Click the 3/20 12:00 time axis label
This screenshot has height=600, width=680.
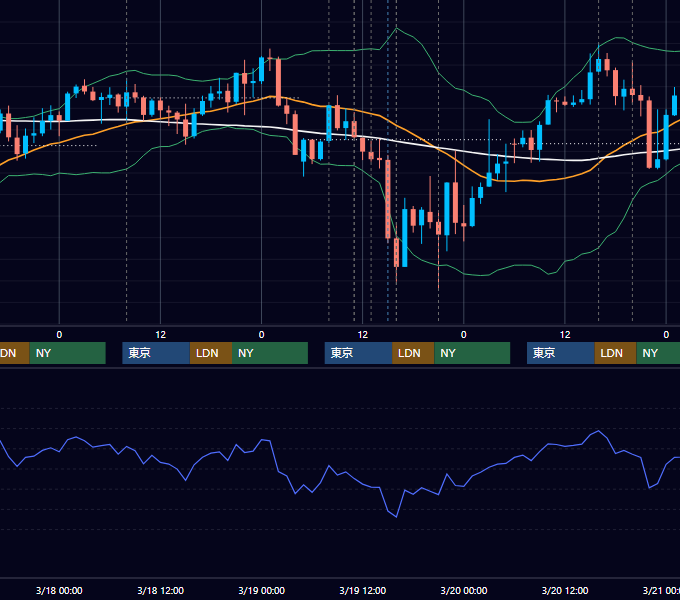(565, 590)
